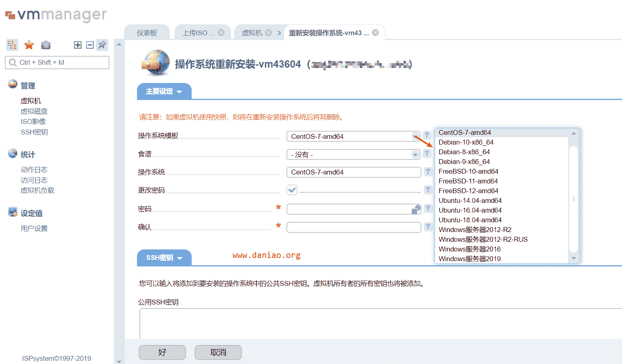Switch to the 仪表板 tab
The width and height of the screenshot is (622, 364).
pos(147,33)
